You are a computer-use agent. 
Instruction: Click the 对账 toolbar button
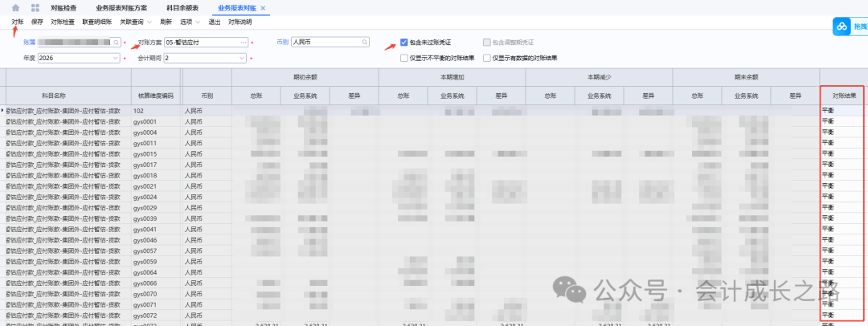17,22
